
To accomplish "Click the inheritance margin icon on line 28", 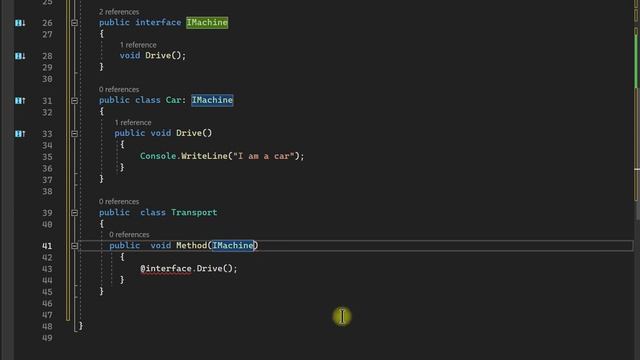I will [20, 56].
